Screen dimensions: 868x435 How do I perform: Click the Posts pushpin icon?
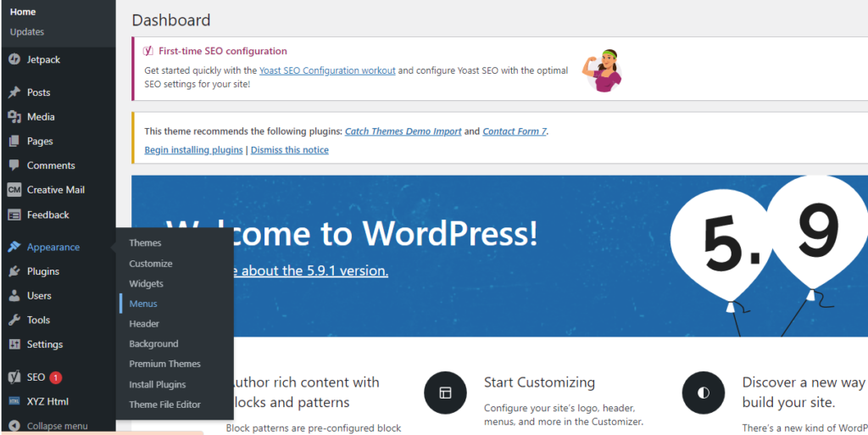pyautogui.click(x=14, y=92)
